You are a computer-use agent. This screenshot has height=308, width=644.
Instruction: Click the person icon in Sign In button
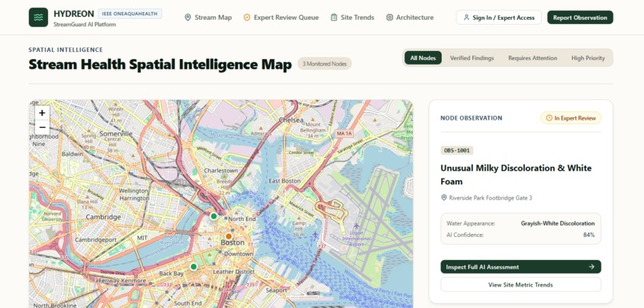[x=466, y=18]
